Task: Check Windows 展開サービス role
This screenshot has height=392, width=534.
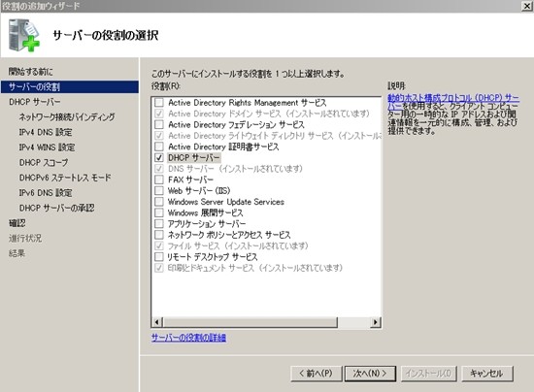Action: click(x=159, y=212)
